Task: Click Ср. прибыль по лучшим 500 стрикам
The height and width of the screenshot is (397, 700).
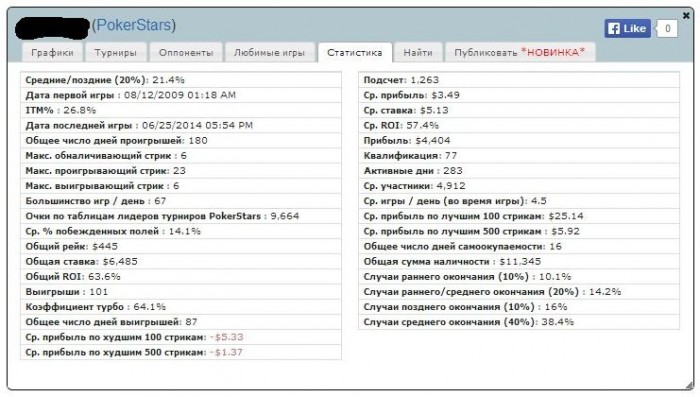Action: [519, 231]
